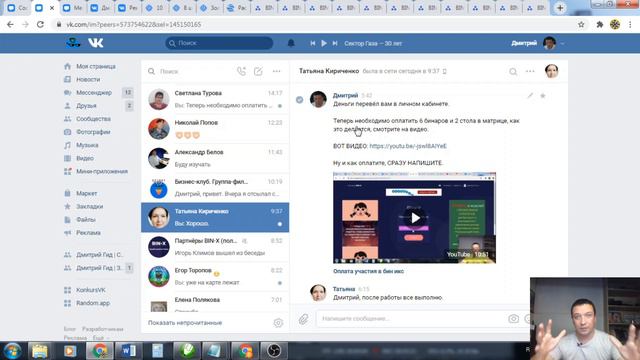
Task: Open Microsoft Word from the taskbar
Action: pos(128,351)
